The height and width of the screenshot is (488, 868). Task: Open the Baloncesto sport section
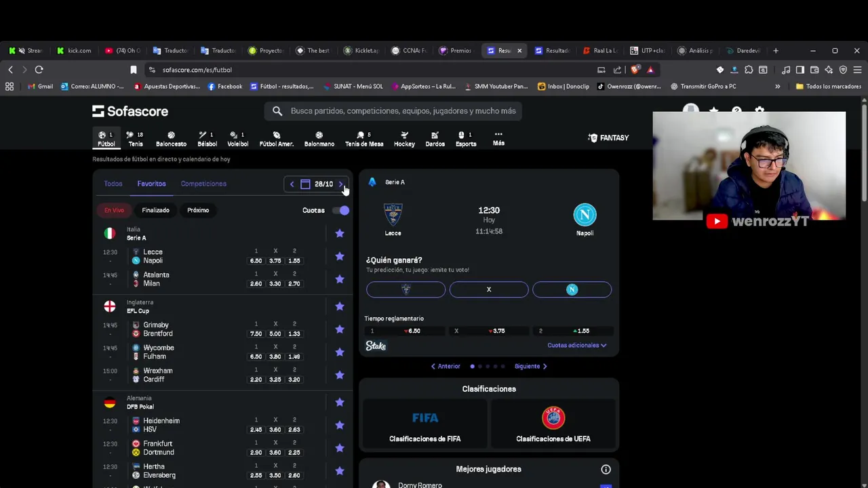click(x=171, y=138)
